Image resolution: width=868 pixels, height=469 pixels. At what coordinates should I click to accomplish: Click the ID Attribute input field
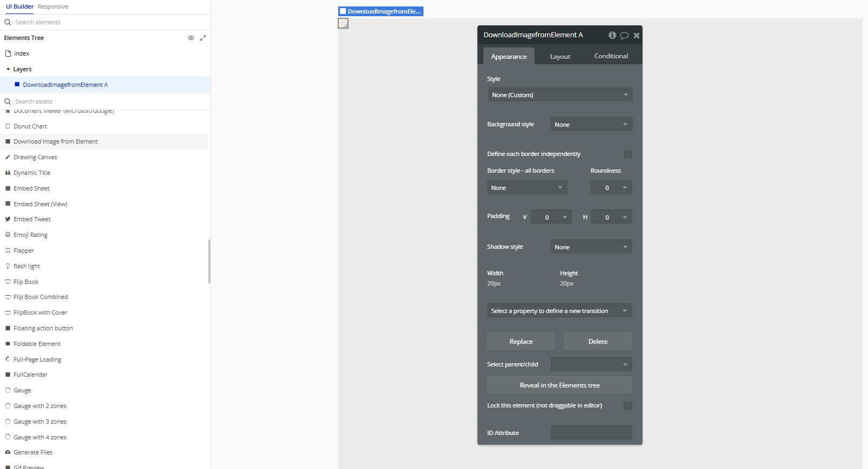coord(591,432)
